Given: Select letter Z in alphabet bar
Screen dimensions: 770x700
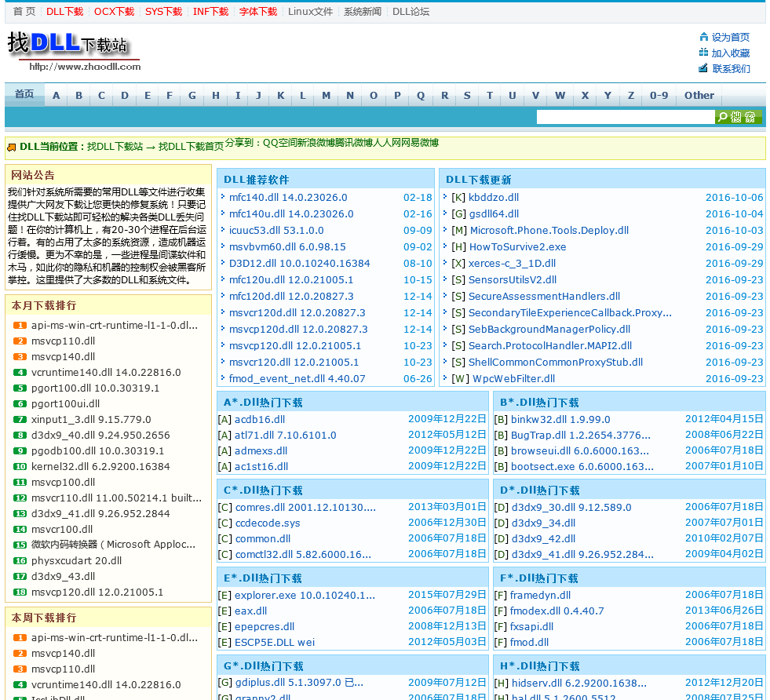Looking at the screenshot, I should coord(631,95).
